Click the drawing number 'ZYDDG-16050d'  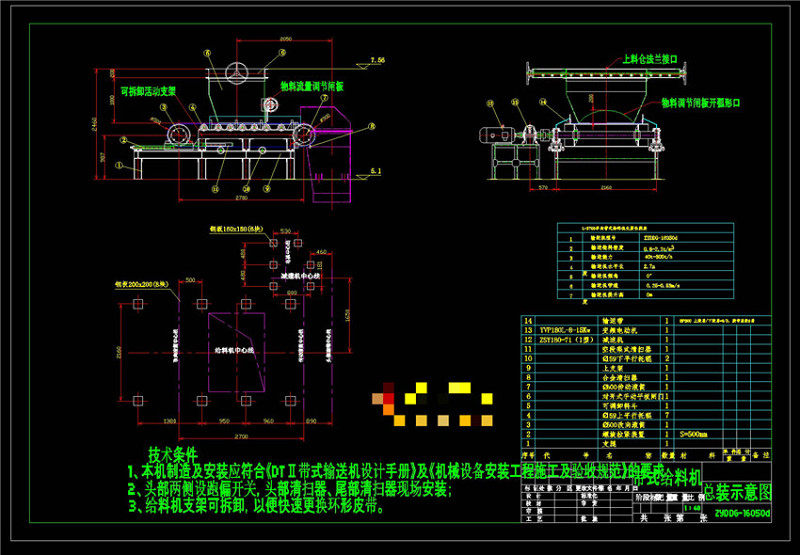[742, 513]
